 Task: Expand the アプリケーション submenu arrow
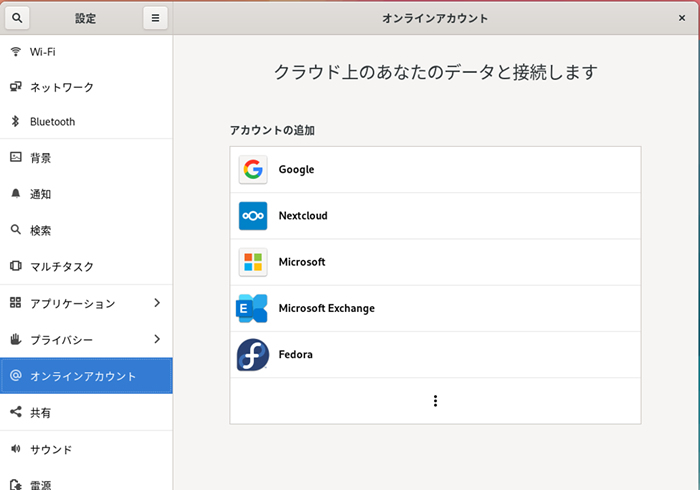(157, 303)
